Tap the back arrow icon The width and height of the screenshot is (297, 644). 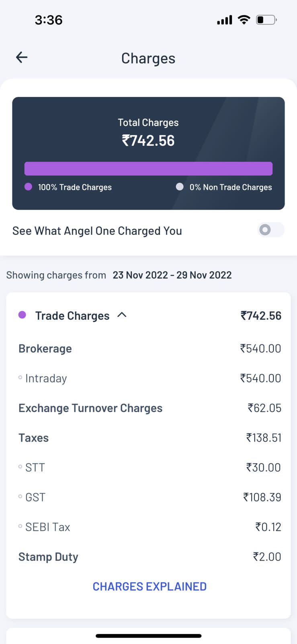(x=22, y=58)
